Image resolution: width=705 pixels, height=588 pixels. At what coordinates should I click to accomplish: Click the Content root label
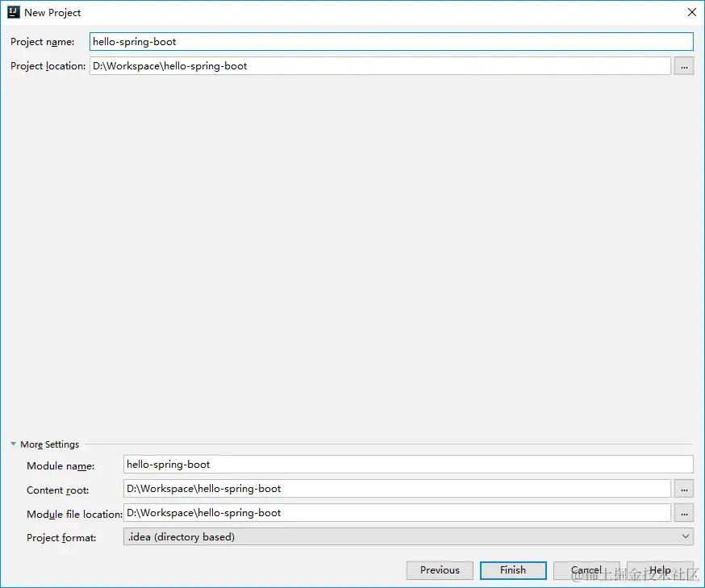[57, 490]
